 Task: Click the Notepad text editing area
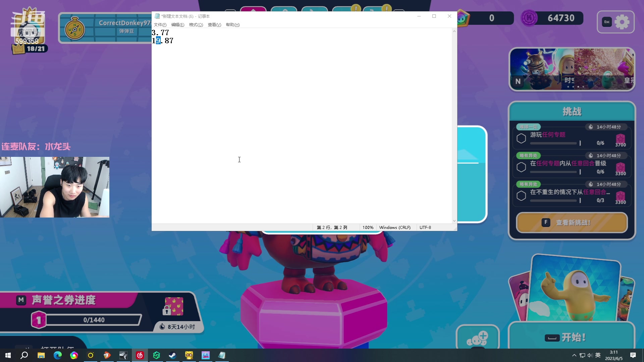coord(302,126)
